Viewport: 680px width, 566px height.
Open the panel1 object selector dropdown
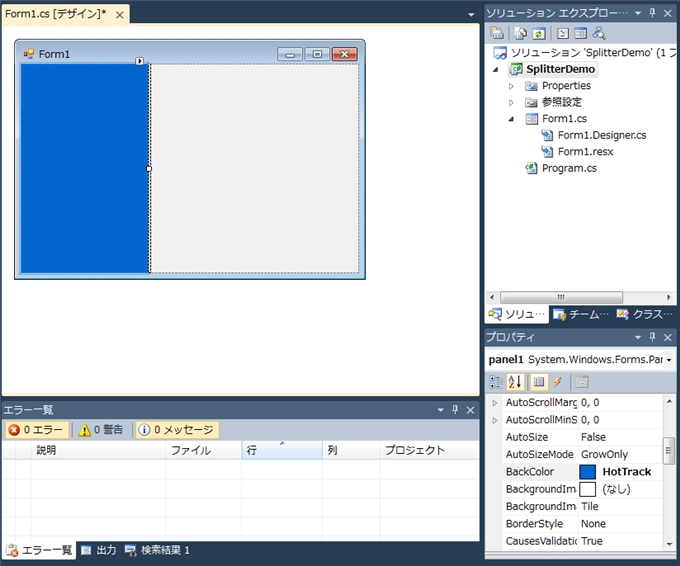click(669, 360)
